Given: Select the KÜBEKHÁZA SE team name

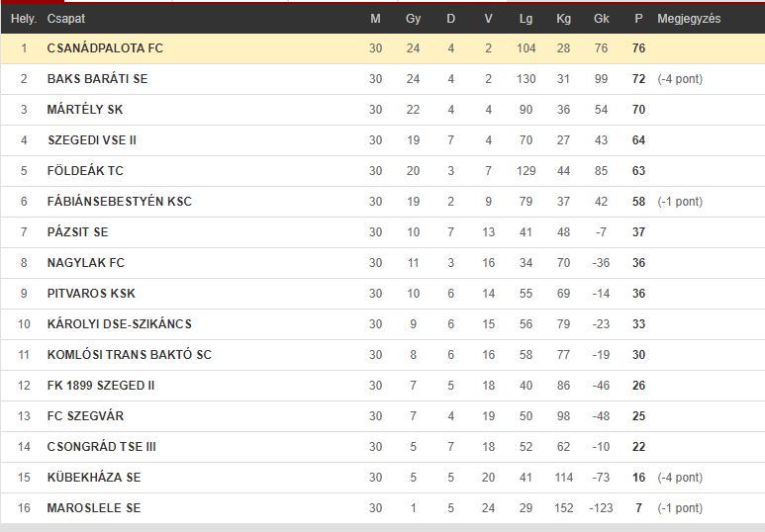Looking at the screenshot, I should click(94, 478).
